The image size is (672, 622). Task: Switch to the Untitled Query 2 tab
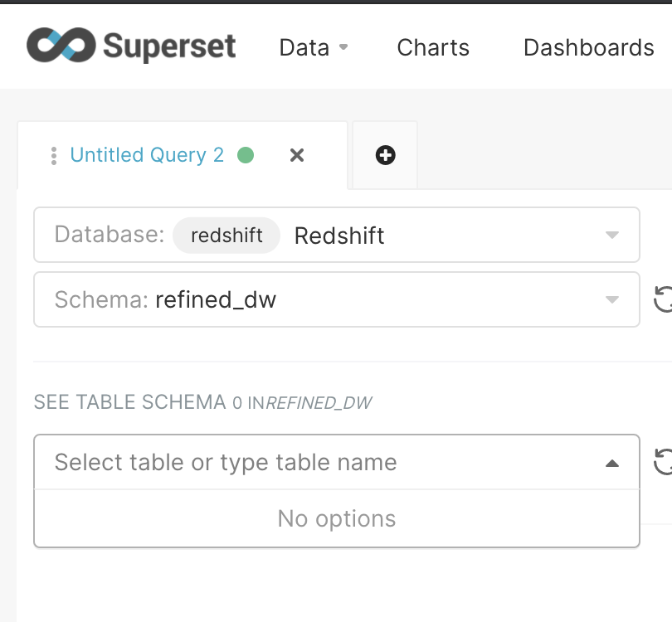pos(147,155)
